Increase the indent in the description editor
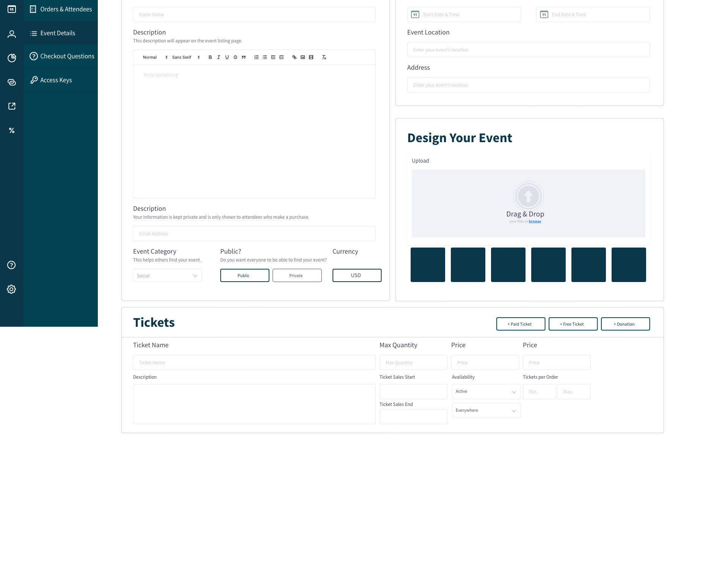The image size is (728, 569). [281, 57]
